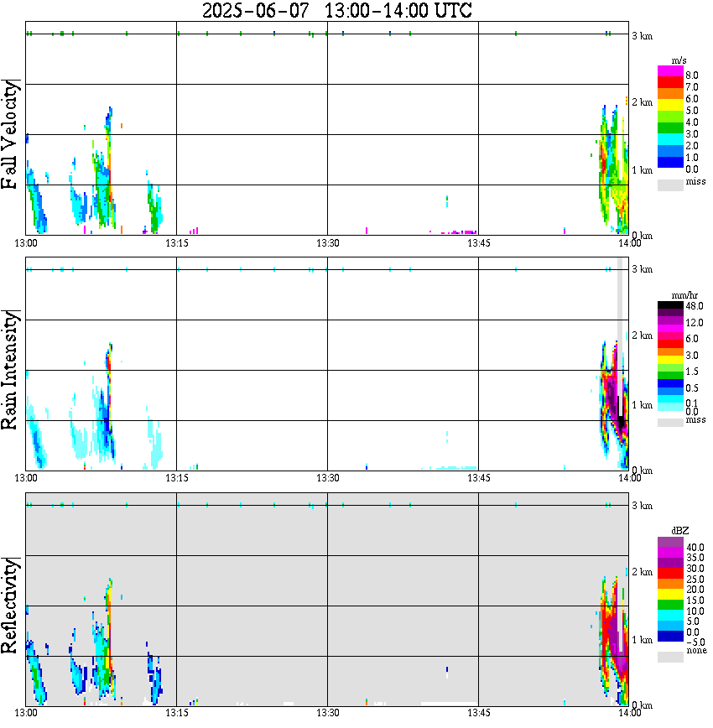Viewport: 713px width, 728px height.
Task: Click the '2 km' label of Reflectivity plot
Action: [642, 572]
